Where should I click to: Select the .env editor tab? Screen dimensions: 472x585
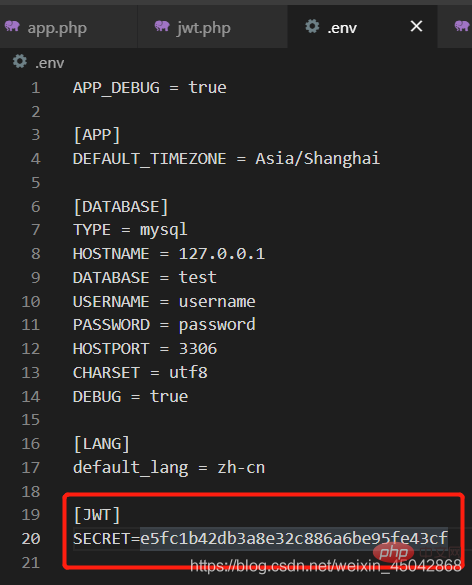pyautogui.click(x=362, y=27)
